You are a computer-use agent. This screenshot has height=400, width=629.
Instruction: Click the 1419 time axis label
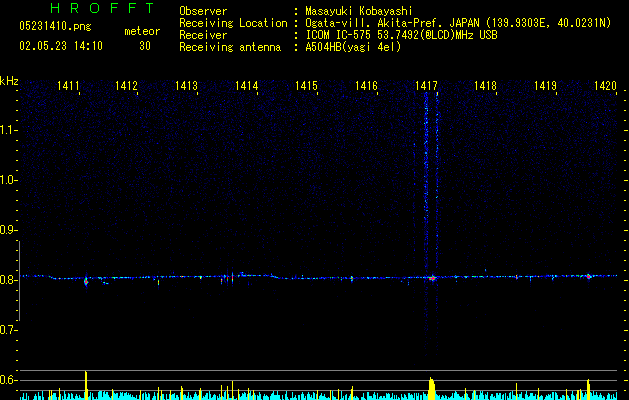[x=545, y=86]
